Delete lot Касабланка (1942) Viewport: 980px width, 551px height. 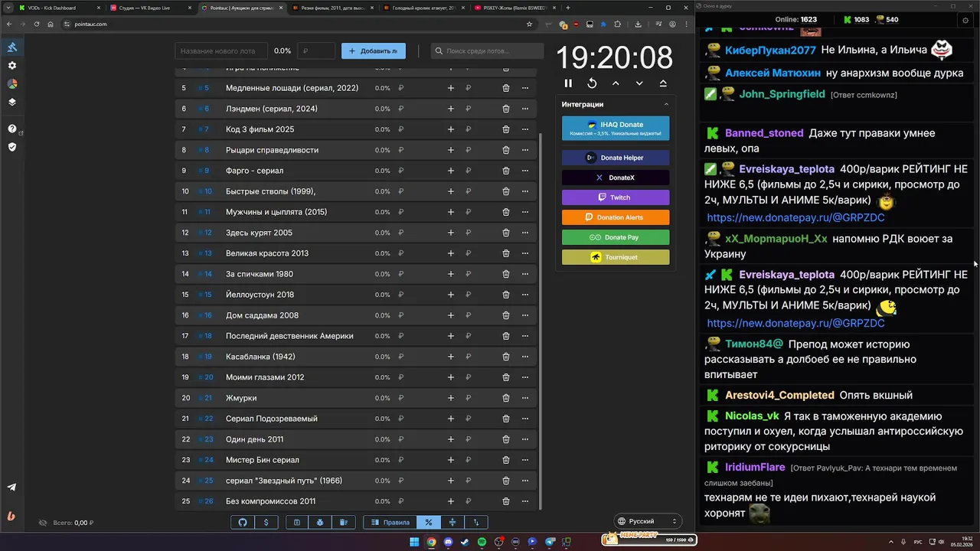tap(506, 357)
